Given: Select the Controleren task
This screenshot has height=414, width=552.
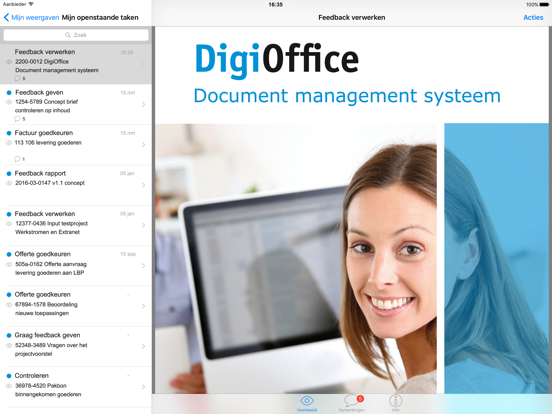Looking at the screenshot, I should pos(76,387).
